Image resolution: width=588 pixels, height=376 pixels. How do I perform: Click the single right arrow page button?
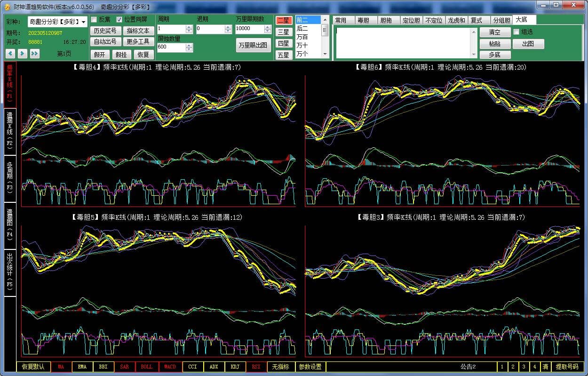(22, 54)
